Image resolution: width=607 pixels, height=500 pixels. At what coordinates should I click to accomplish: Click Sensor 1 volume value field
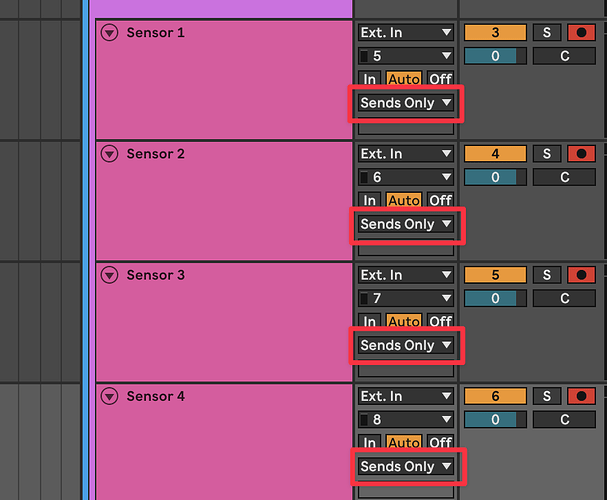[495, 56]
